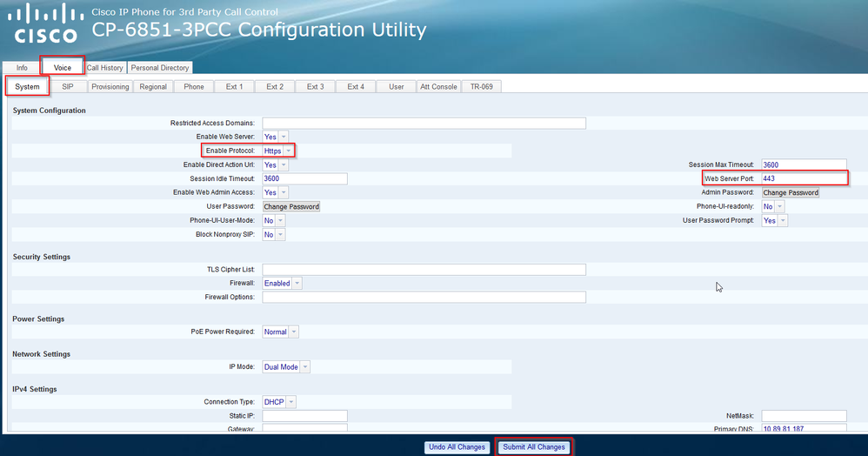The height and width of the screenshot is (456, 868).
Task: Open the PoE Power Required dropdown
Action: (280, 332)
